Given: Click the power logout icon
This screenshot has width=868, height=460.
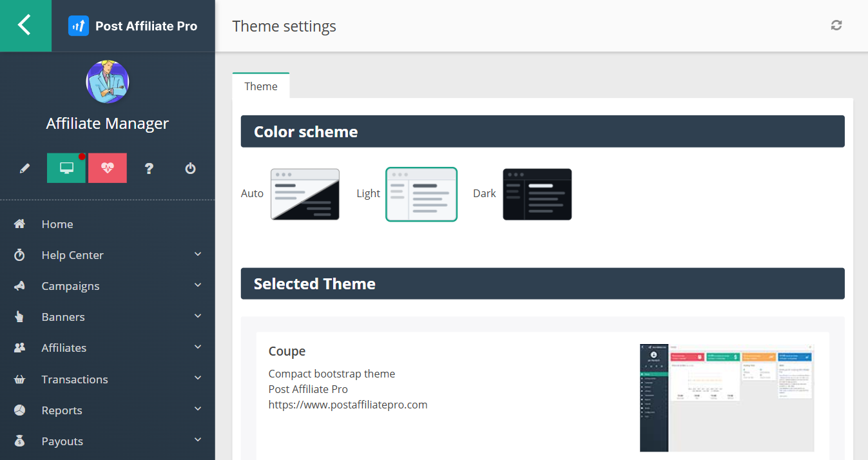Looking at the screenshot, I should (190, 168).
